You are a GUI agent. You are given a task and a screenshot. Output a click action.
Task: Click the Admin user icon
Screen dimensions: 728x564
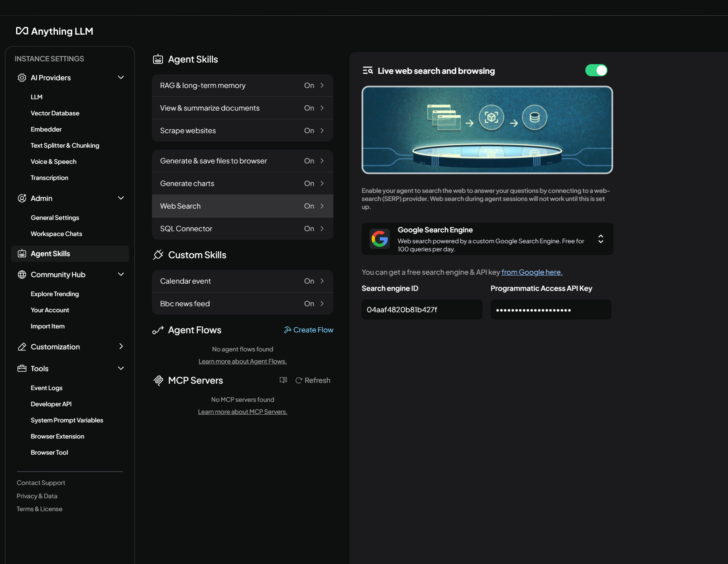pyautogui.click(x=22, y=198)
